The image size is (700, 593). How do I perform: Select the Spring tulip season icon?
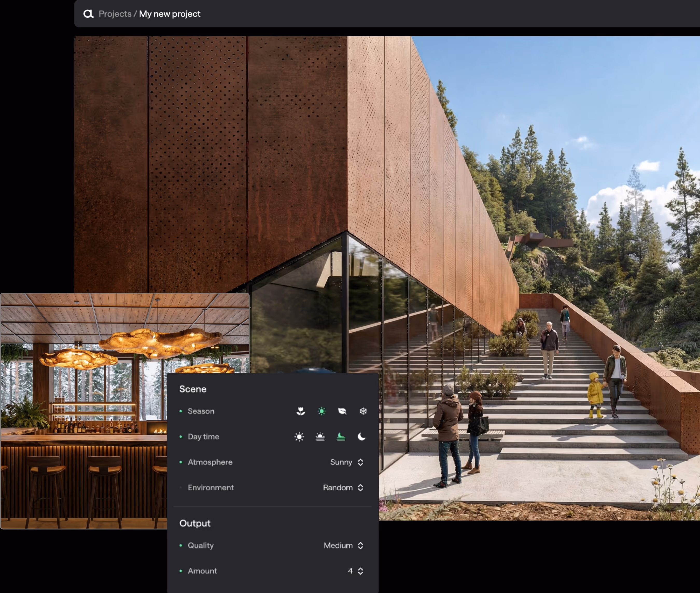pos(301,411)
